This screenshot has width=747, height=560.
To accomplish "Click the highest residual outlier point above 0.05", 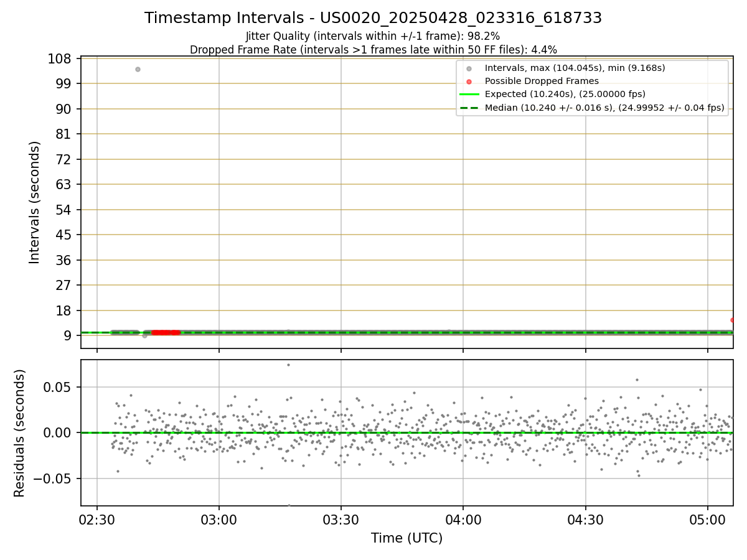I will pos(288,365).
